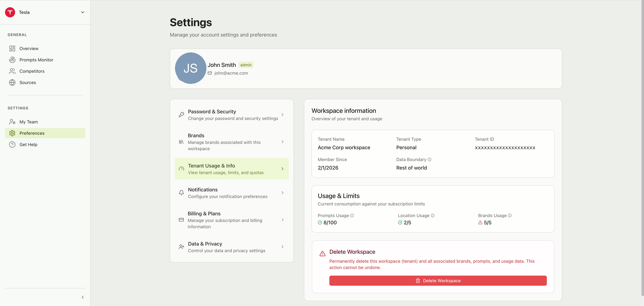This screenshot has height=306, width=644.
Task: Expand the Brands row chevron
Action: 283,142
